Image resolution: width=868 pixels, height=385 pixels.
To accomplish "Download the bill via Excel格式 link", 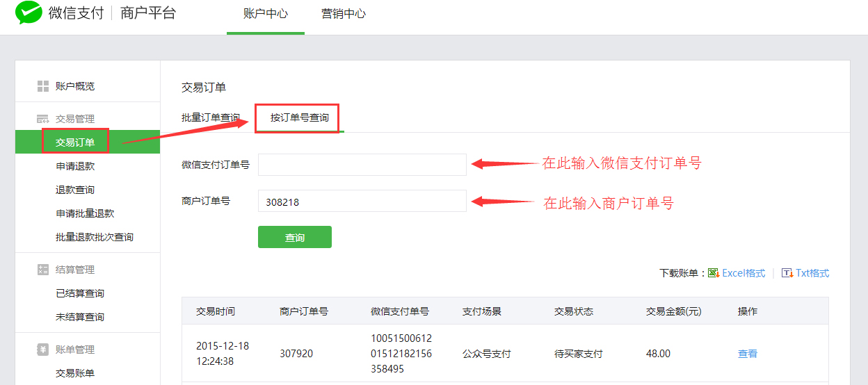I will 744,273.
